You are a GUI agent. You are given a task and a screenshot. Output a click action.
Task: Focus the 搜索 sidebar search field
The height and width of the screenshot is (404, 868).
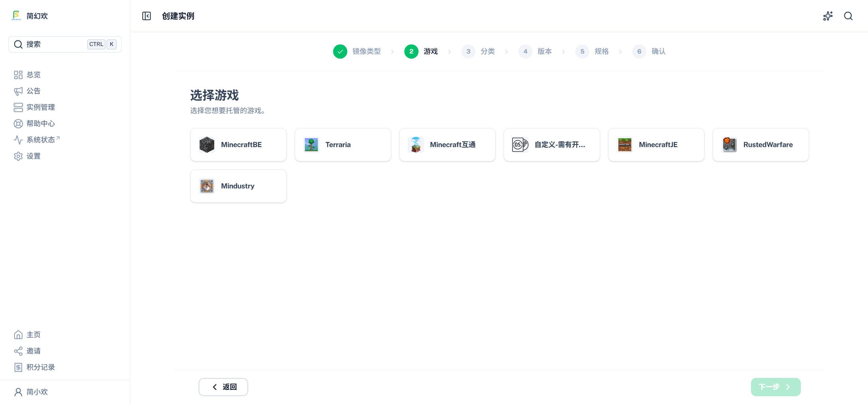point(65,44)
